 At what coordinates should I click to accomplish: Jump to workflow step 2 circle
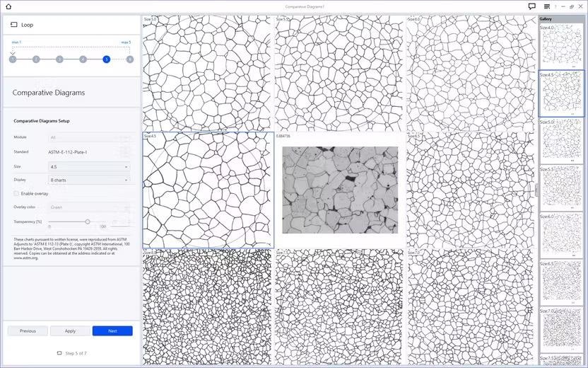pos(36,59)
